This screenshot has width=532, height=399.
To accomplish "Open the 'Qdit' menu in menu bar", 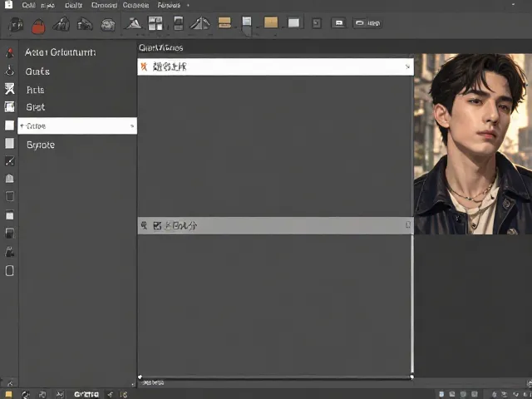I will (28, 5).
